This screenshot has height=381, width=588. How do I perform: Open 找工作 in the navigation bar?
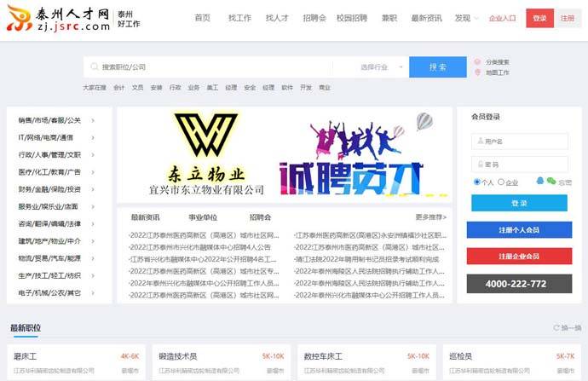coord(239,18)
